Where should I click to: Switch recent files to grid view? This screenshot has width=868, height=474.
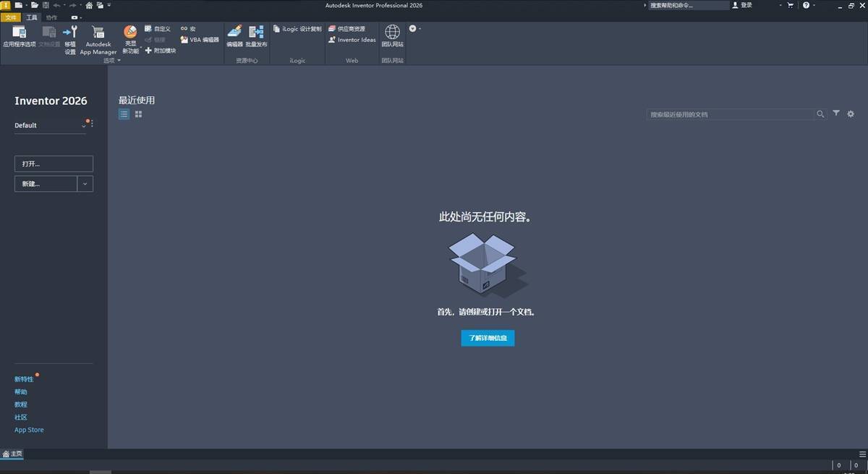138,114
